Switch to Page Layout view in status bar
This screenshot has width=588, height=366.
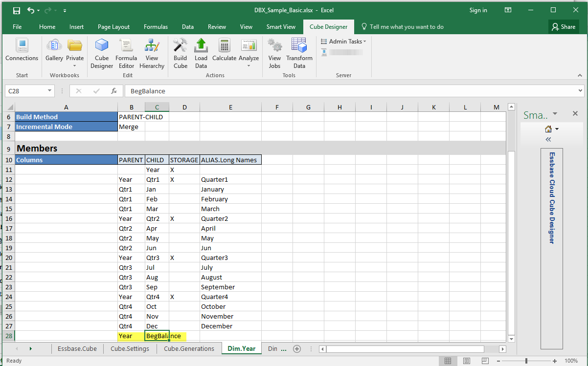466,361
